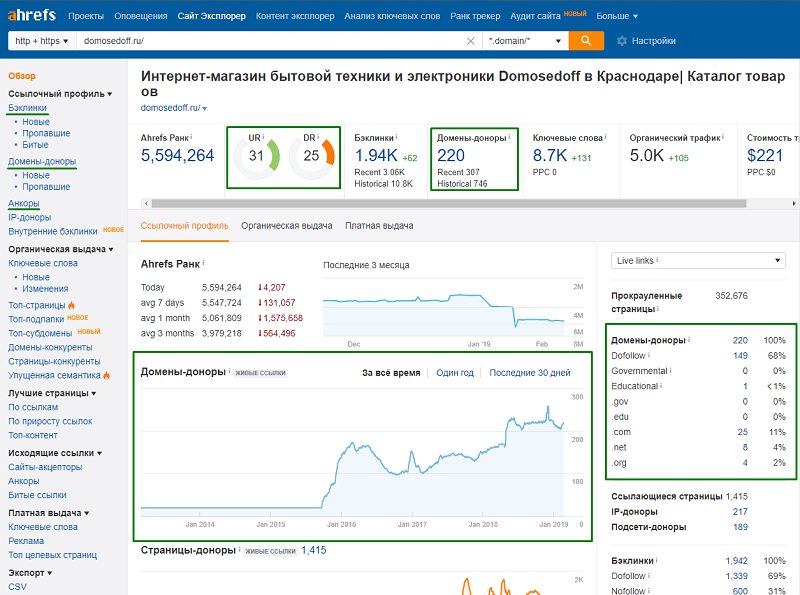
Task: Click the scrollbar left arrow under metrics
Action: pyautogui.click(x=146, y=204)
